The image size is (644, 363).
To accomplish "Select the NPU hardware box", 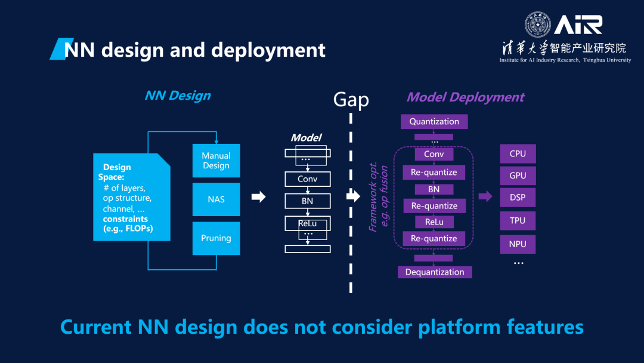I will pos(518,244).
